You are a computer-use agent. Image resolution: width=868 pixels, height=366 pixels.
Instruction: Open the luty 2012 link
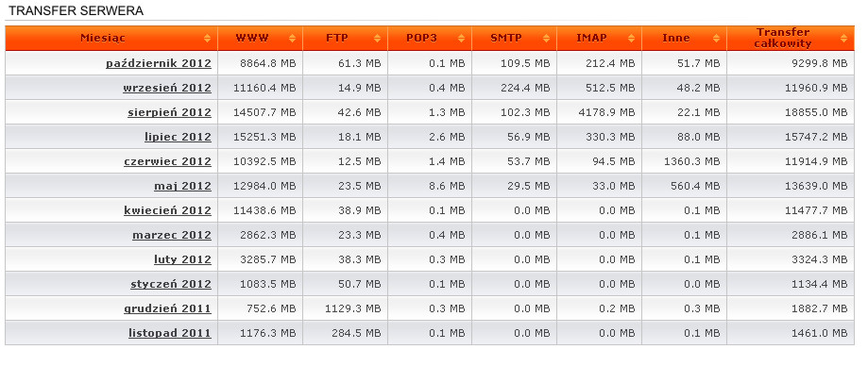tap(182, 259)
